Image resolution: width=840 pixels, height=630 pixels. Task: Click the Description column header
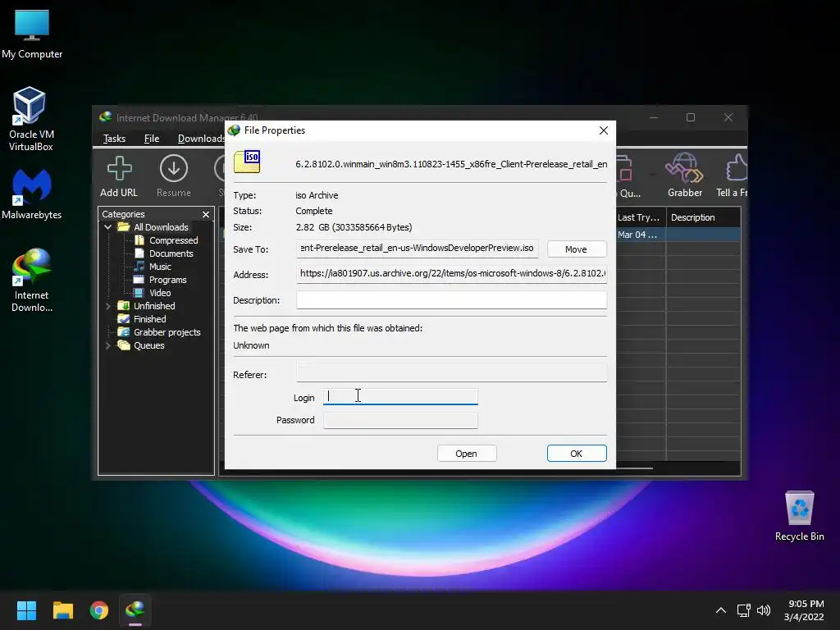(703, 217)
